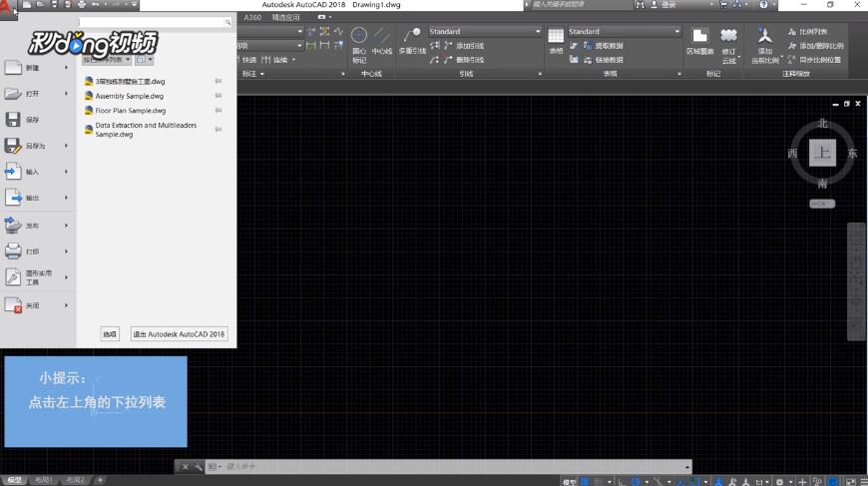Open the first recent .dwg file in list
The width and height of the screenshot is (868, 486).
130,82
